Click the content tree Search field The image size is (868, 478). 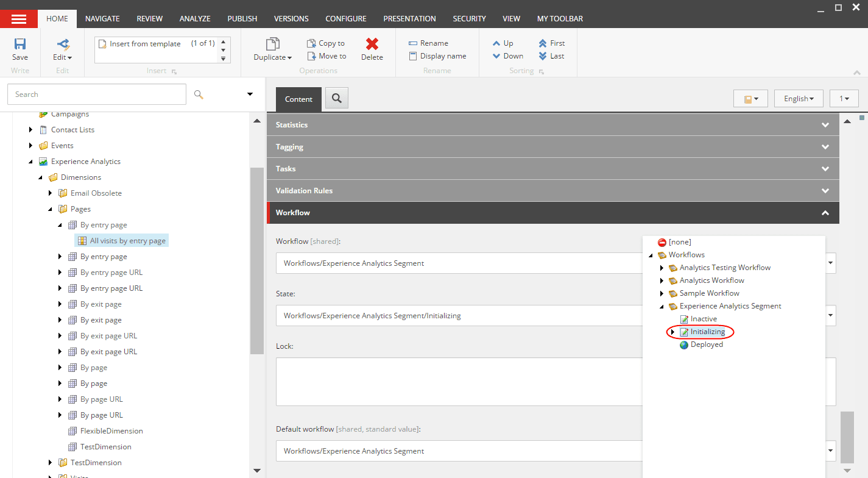pos(97,95)
